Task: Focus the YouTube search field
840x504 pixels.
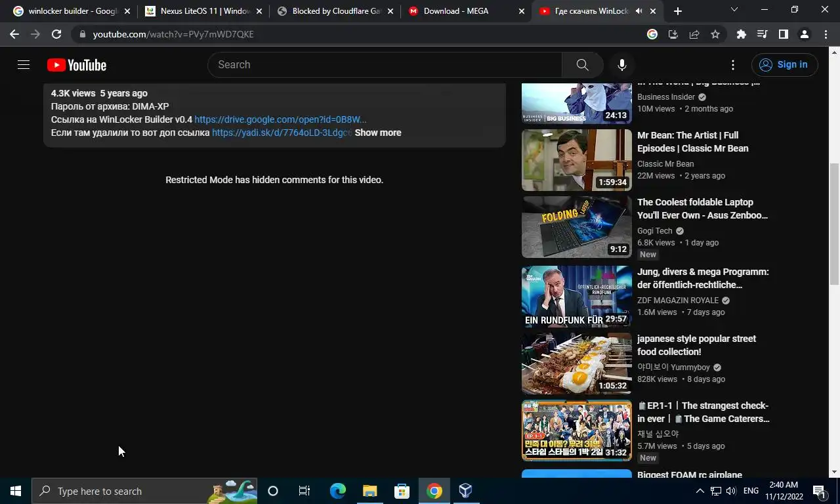Action: (385, 64)
